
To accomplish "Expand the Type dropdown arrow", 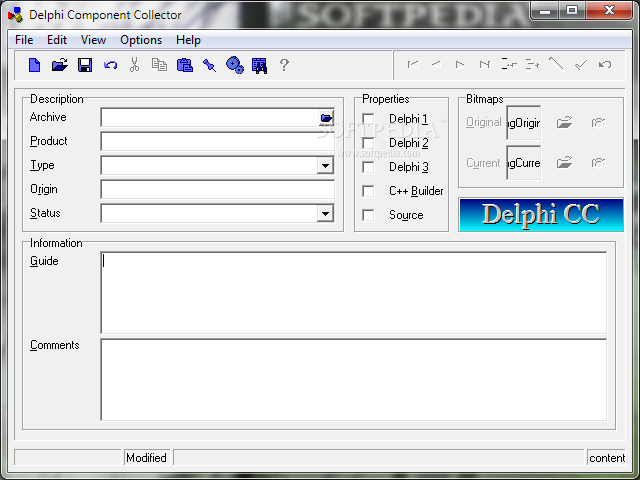I will click(325, 166).
